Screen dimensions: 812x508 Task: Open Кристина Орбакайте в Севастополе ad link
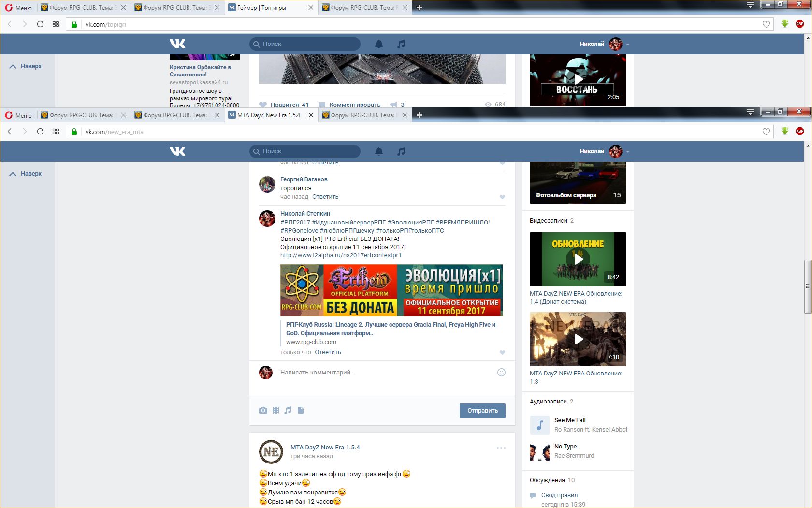tap(200, 71)
